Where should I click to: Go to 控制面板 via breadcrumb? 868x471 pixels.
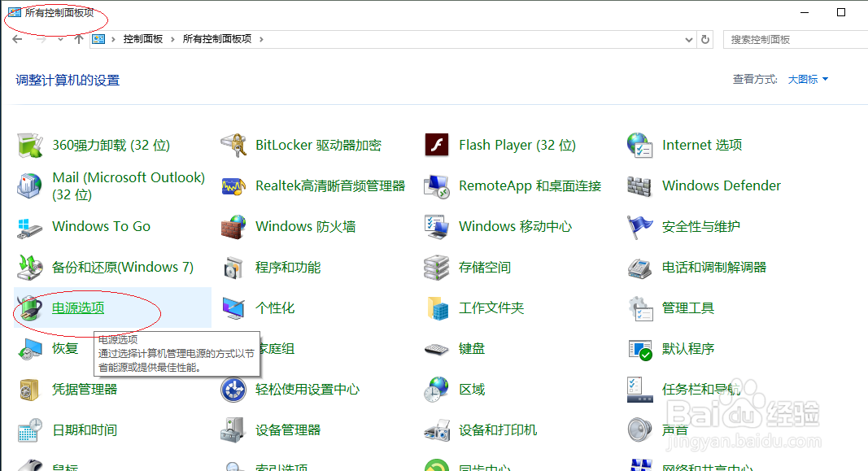click(145, 38)
